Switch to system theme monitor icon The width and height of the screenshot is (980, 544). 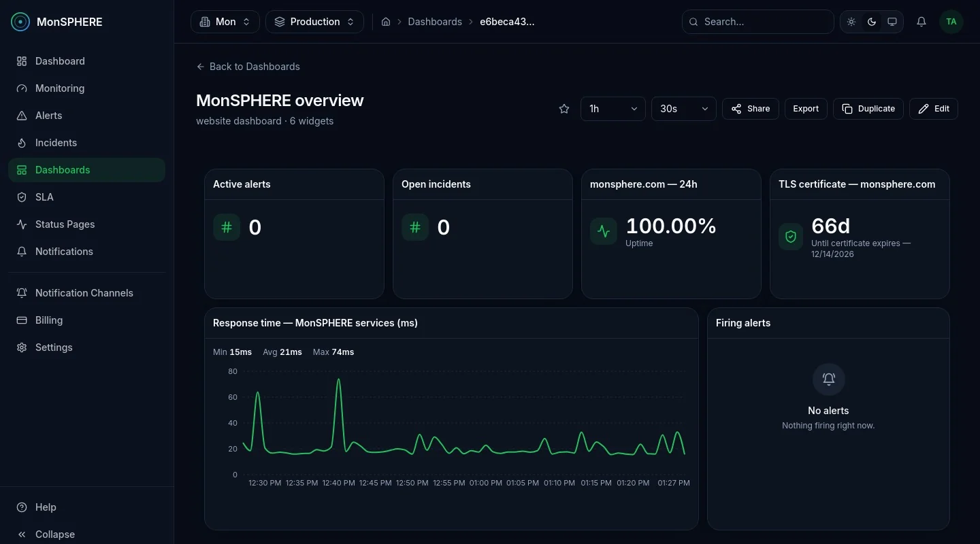tap(892, 22)
